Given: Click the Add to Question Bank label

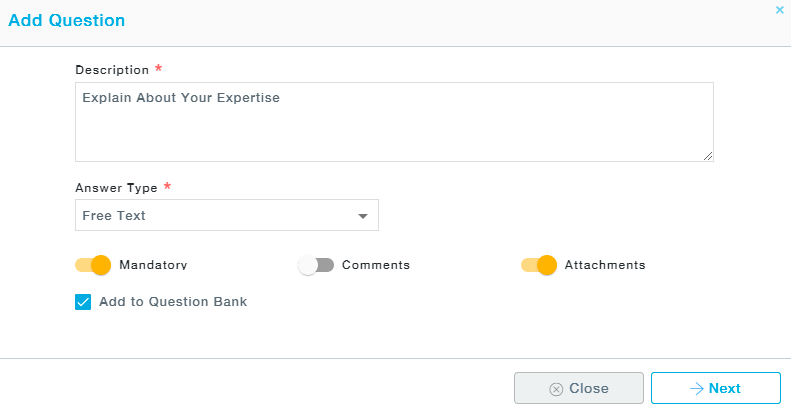Looking at the screenshot, I should [173, 302].
